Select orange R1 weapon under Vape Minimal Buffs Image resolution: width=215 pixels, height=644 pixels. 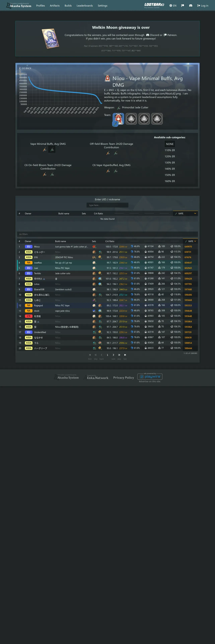(x=44, y=149)
